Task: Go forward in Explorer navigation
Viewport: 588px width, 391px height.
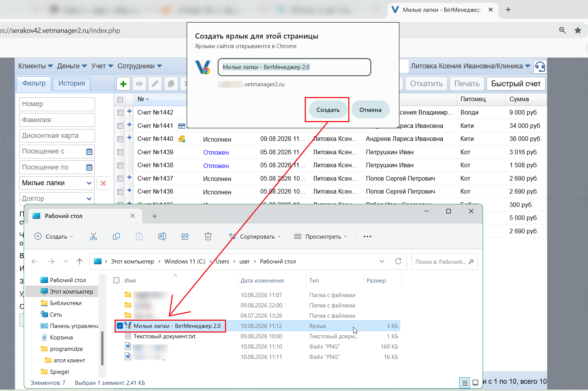Action: point(51,262)
